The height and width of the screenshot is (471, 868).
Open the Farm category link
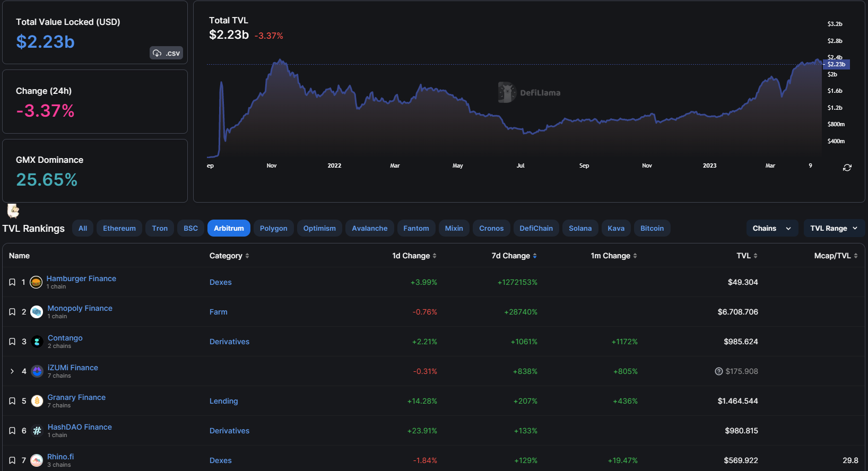tap(219, 312)
